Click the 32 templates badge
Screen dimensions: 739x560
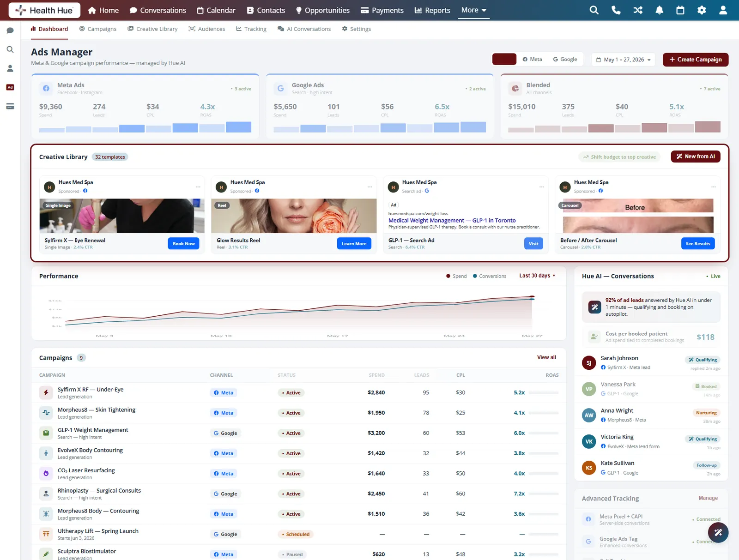click(110, 157)
